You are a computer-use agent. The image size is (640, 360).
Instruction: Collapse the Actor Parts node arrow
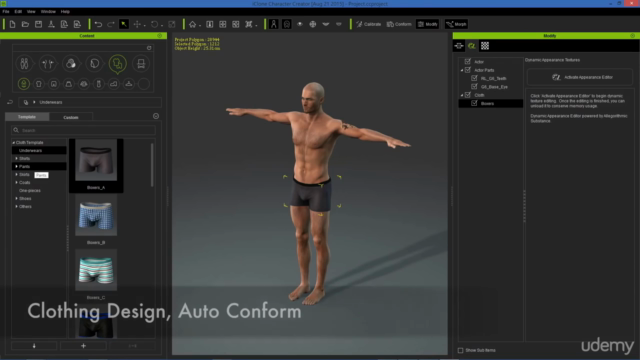click(x=462, y=70)
